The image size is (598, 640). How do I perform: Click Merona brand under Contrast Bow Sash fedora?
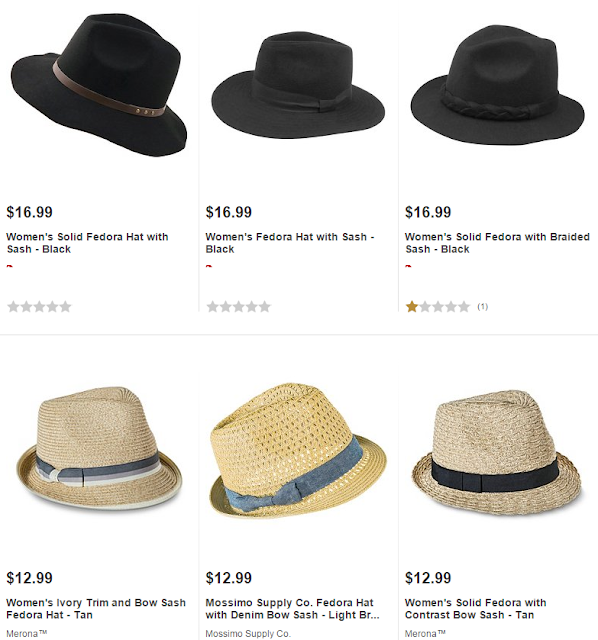(x=425, y=634)
